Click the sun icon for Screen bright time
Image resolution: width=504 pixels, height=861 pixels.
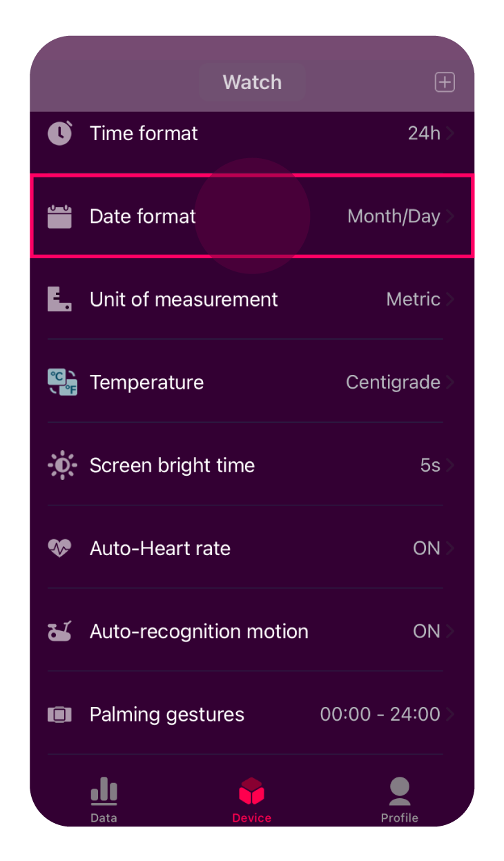coord(61,465)
